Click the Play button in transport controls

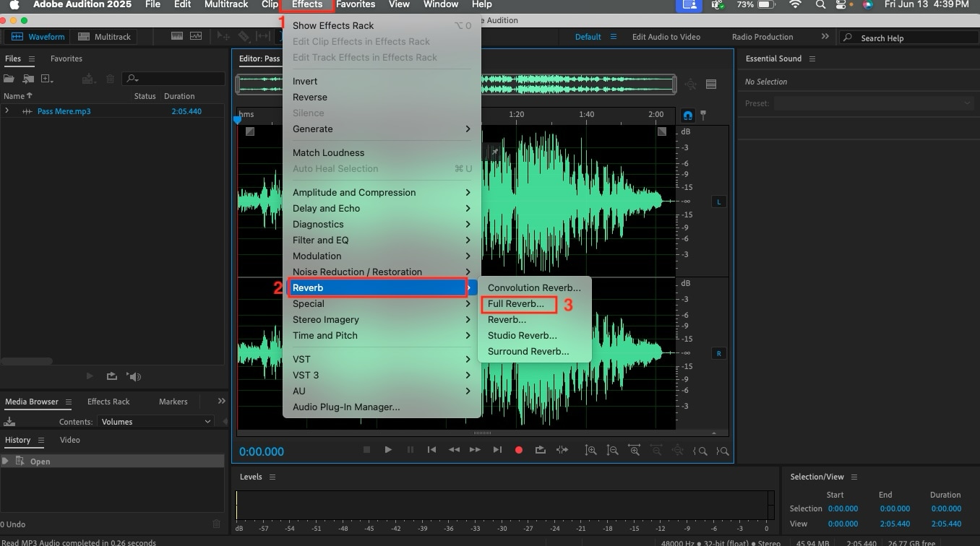[388, 450]
